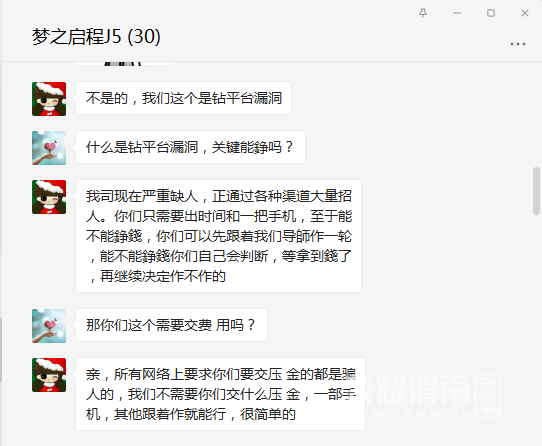Select the long message about 我司现在严重缺人
Image resolution: width=542 pixels, height=446 pixels.
(218, 236)
